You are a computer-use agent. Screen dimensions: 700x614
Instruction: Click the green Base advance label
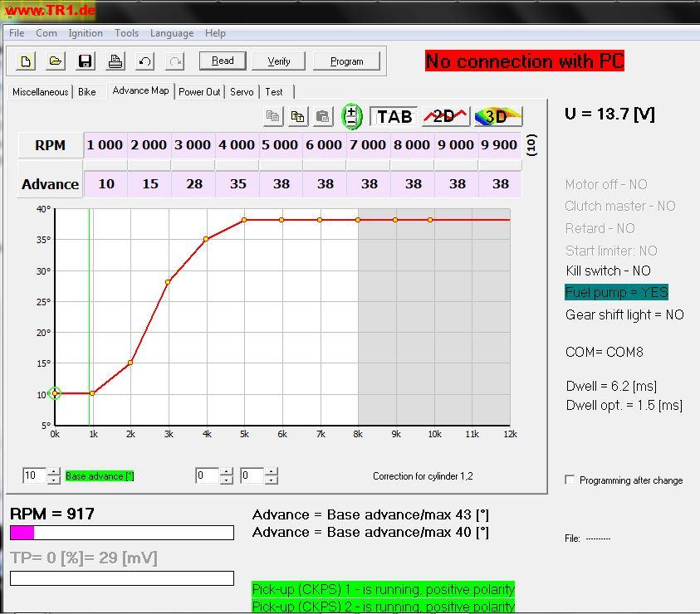coord(100,476)
